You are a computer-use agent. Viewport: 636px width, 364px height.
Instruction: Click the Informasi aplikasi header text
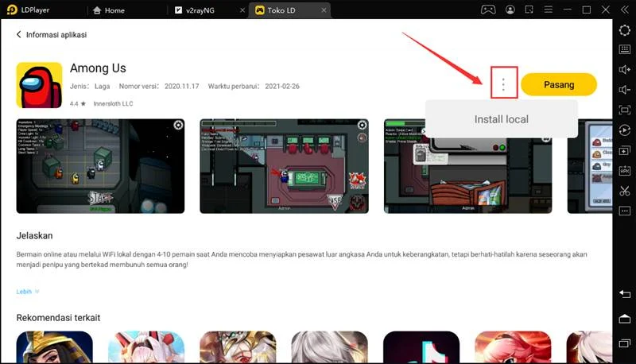click(56, 35)
